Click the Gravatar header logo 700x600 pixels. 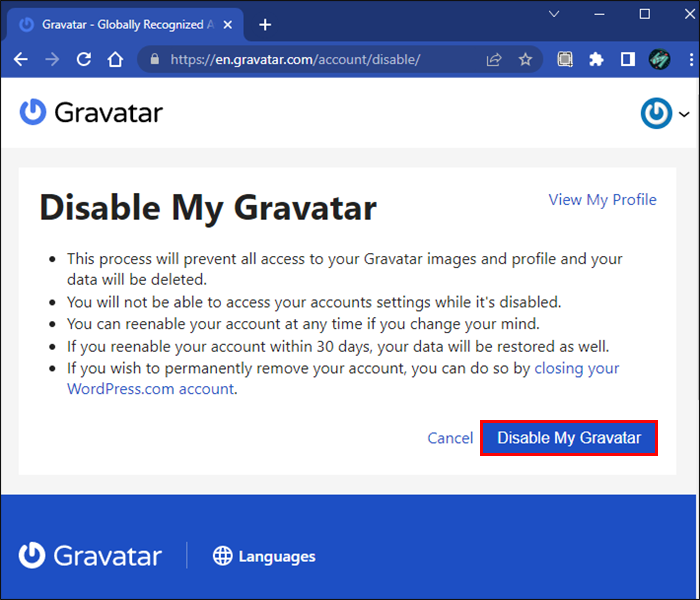point(92,112)
